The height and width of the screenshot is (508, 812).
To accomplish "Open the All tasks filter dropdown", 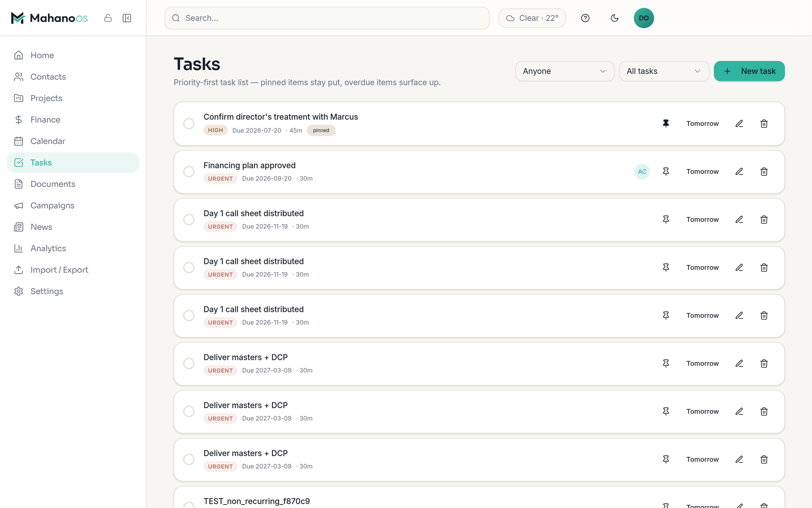I will 664,71.
